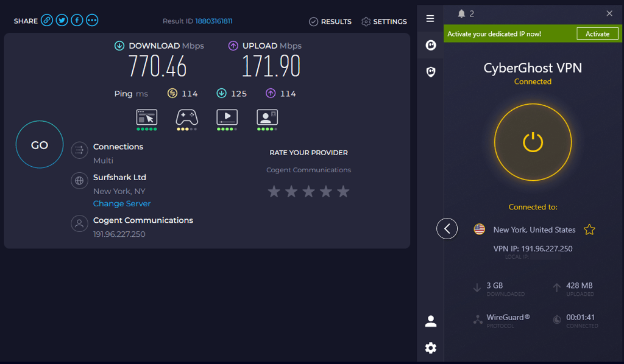
Task: Open CyberGhost privacy shield icon
Action: coord(431,72)
